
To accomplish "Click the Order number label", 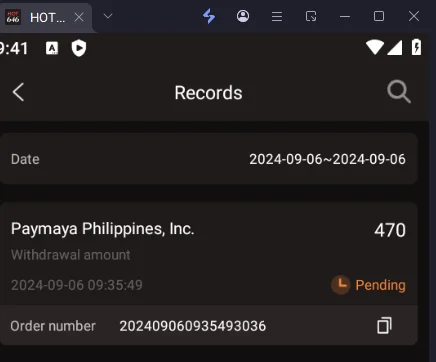I will point(53,326).
